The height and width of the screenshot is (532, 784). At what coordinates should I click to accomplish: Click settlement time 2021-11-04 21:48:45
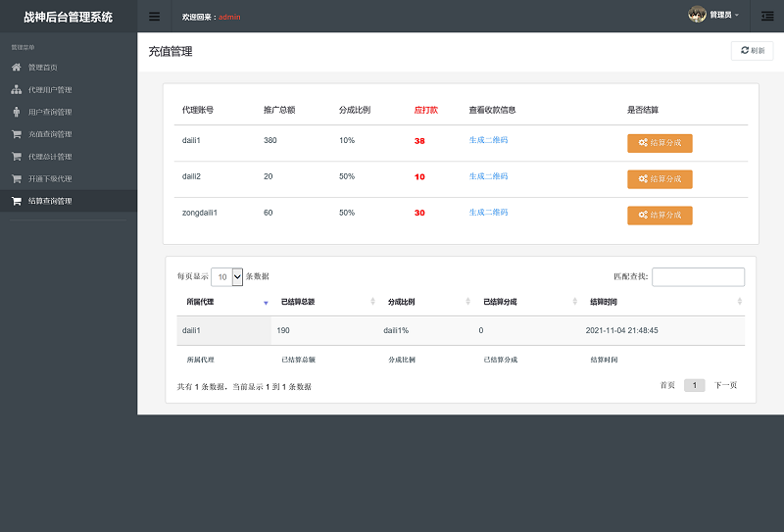[621, 330]
